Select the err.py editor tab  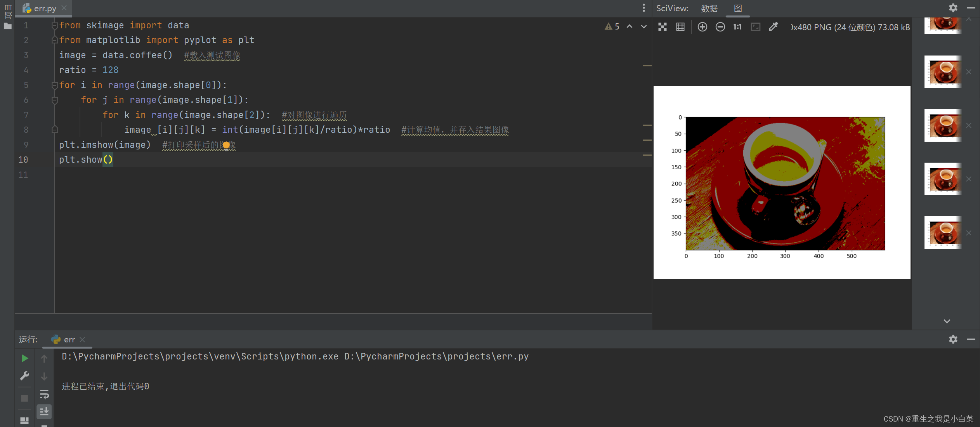tap(45, 8)
